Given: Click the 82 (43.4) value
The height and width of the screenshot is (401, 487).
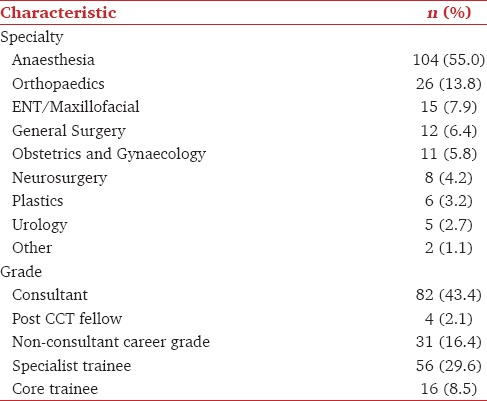Looking at the screenshot, I should (449, 295).
